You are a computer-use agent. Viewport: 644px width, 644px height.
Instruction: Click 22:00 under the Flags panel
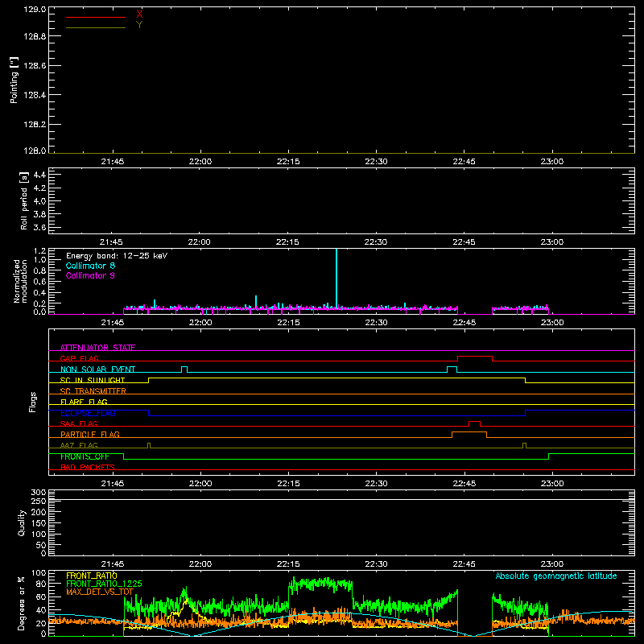tap(200, 484)
